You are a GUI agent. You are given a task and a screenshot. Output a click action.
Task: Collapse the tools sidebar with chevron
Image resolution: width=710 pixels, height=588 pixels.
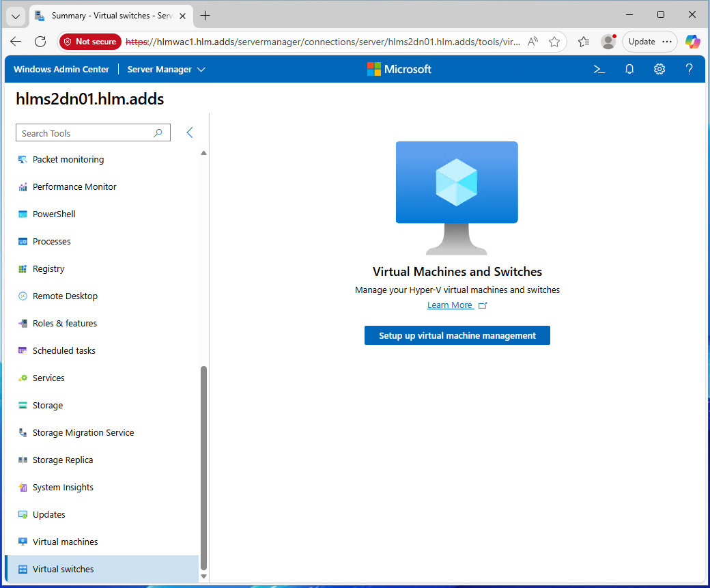190,132
